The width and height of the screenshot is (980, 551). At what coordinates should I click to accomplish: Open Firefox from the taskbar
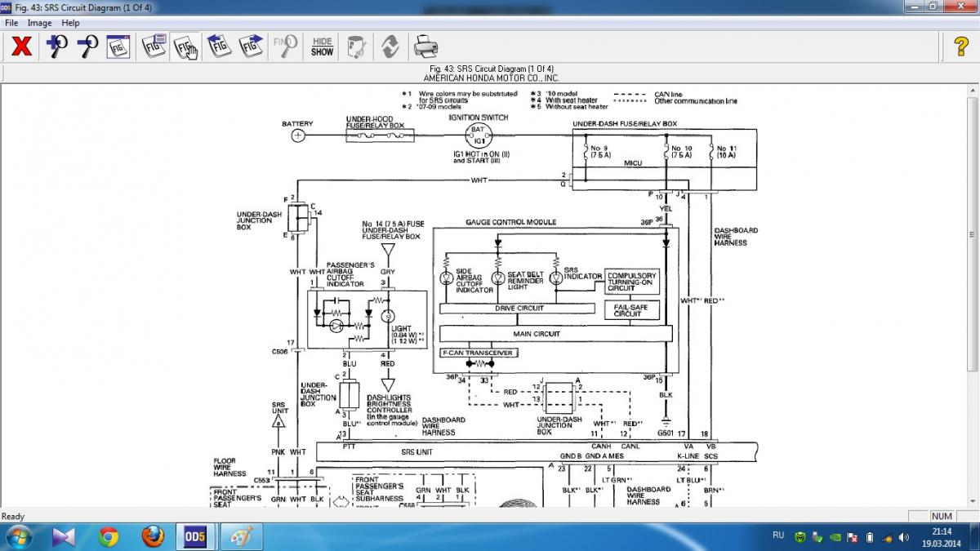(x=152, y=536)
